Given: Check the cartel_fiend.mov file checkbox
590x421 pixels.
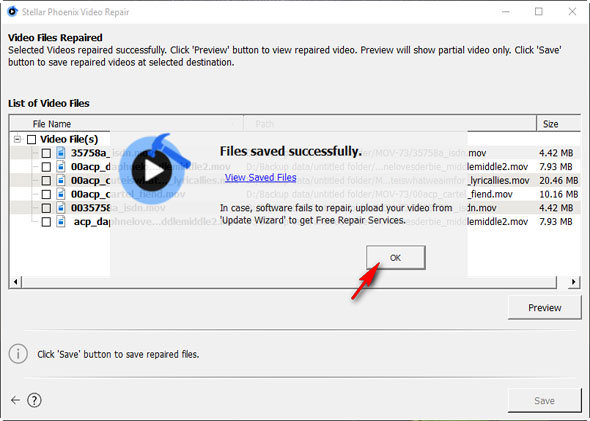Looking at the screenshot, I should (46, 194).
